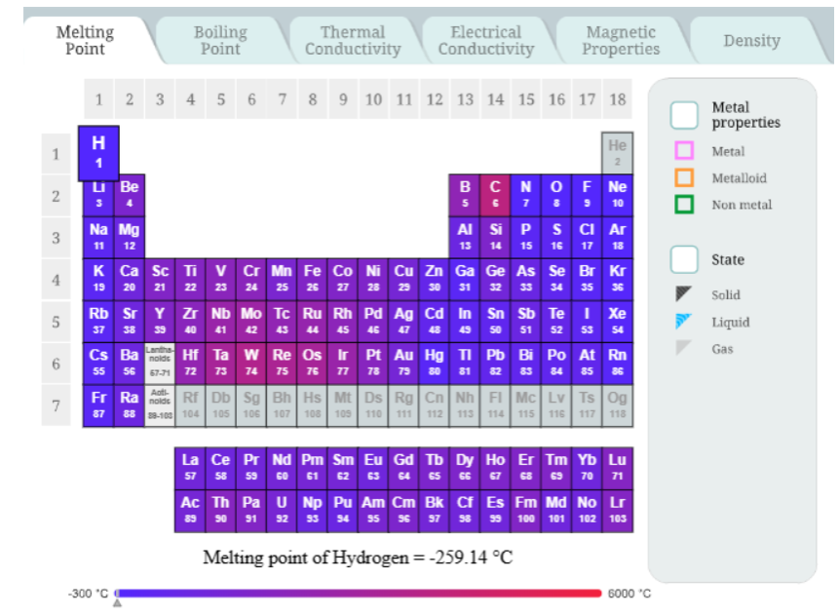The width and height of the screenshot is (840, 616).
Task: Click the group 18 column header
Action: pyautogui.click(x=617, y=99)
